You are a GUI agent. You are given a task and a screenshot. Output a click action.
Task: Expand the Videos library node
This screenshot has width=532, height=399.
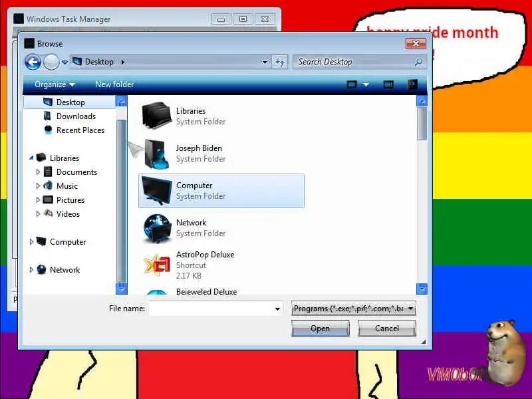[x=38, y=213]
